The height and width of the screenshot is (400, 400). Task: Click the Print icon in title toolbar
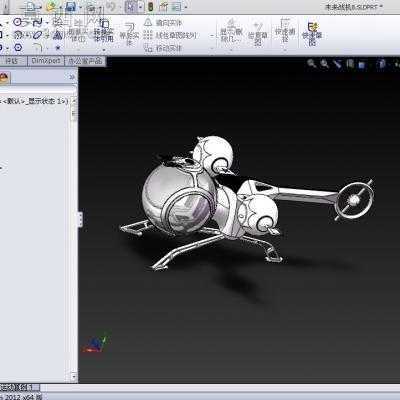pyautogui.click(x=91, y=7)
